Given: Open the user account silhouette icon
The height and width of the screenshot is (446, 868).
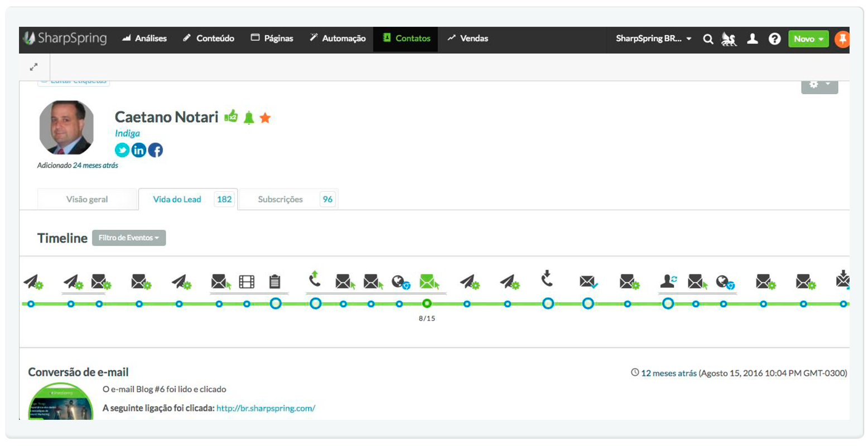Looking at the screenshot, I should coord(753,38).
